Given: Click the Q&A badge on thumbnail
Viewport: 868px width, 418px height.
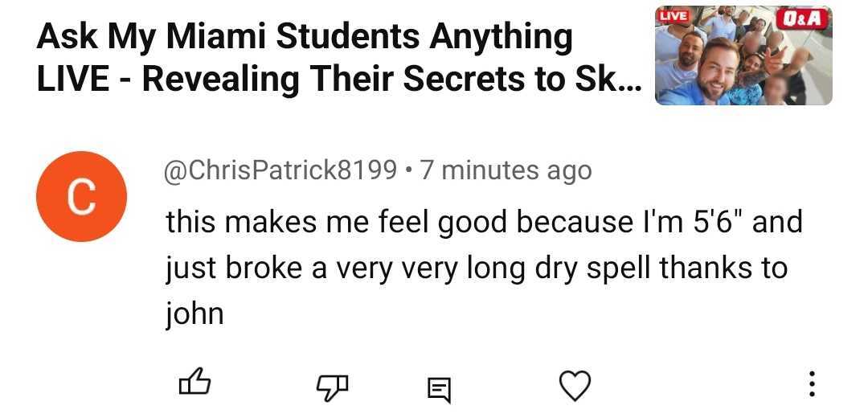Looking at the screenshot, I should (803, 18).
